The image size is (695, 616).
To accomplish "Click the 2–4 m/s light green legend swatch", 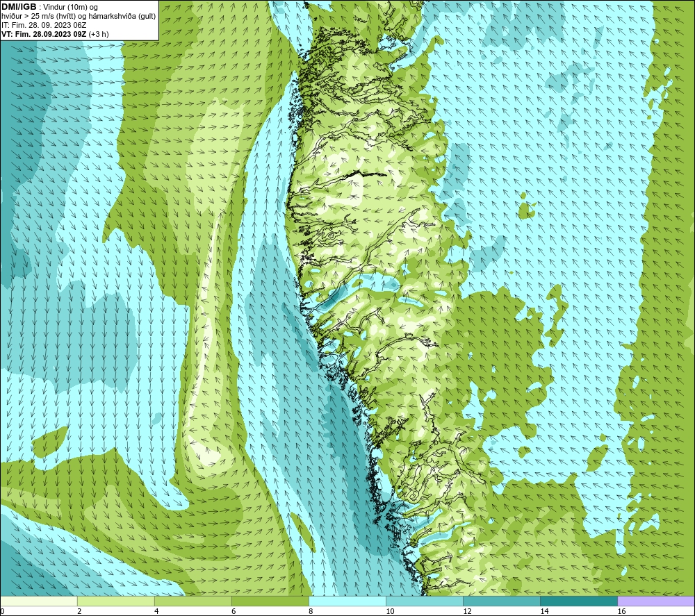I will pos(115,601).
